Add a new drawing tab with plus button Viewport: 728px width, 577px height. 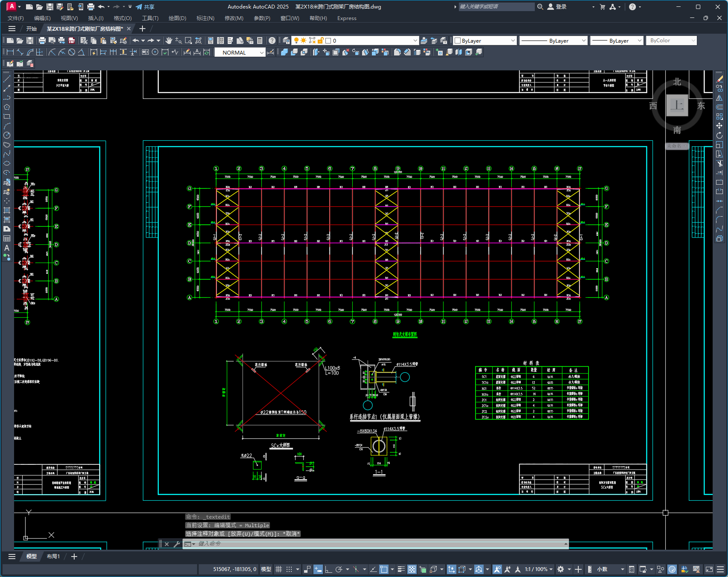tap(142, 29)
